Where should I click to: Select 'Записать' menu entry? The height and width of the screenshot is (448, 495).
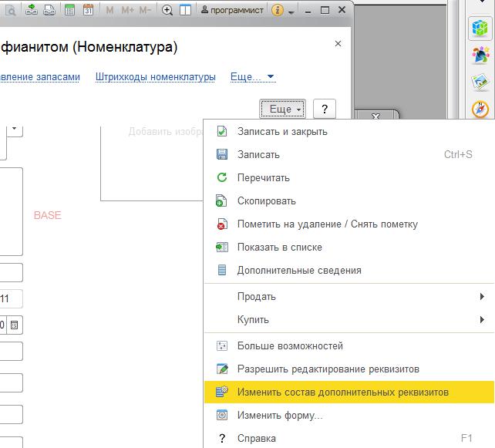(x=258, y=154)
